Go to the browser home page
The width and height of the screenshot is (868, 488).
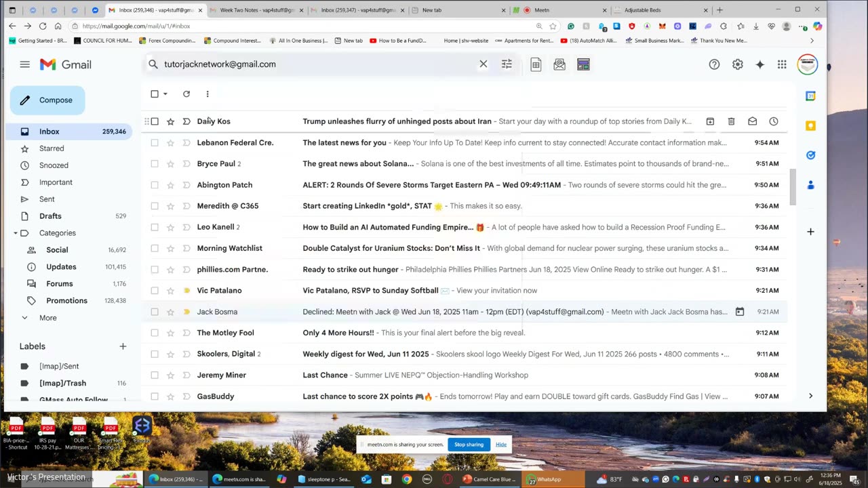click(58, 26)
